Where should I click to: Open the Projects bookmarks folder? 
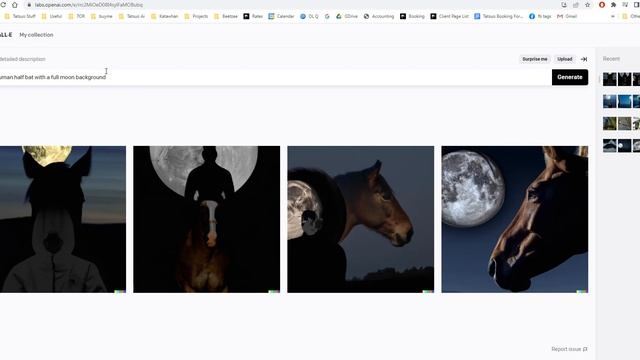(x=196, y=16)
